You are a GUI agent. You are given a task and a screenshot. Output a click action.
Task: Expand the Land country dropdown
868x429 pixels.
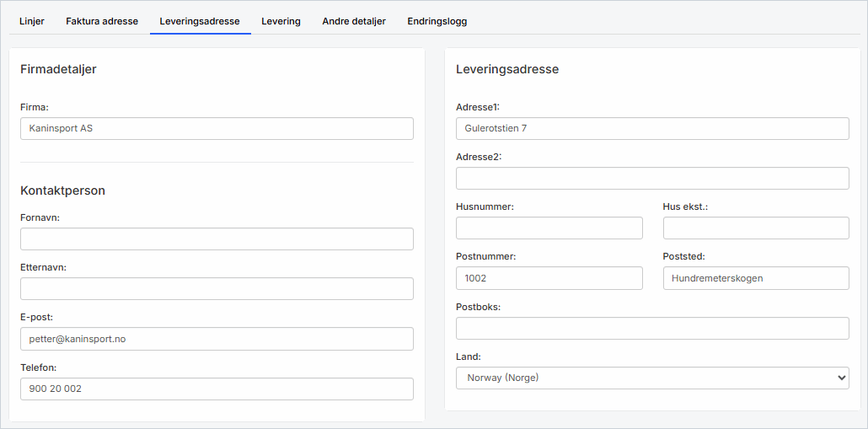[652, 378]
